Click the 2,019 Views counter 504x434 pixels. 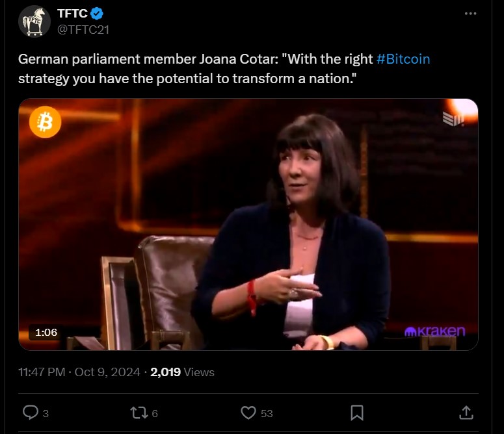click(182, 372)
